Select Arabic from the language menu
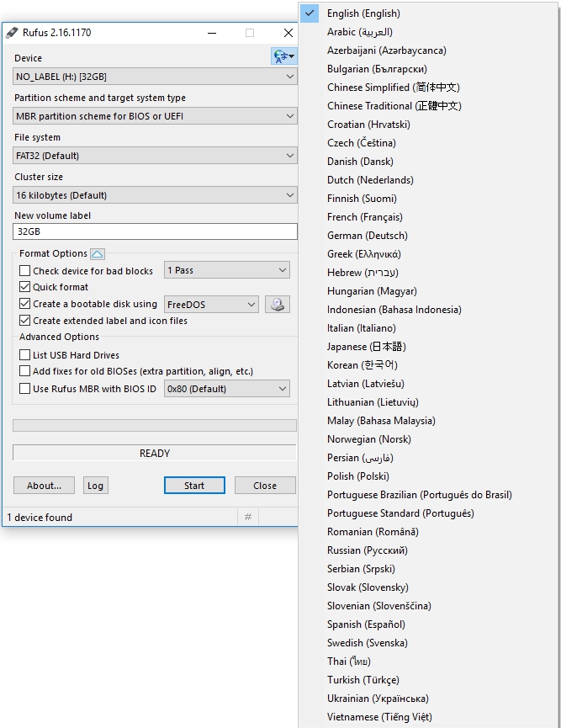Image resolution: width=561 pixels, height=728 pixels. (x=428, y=32)
